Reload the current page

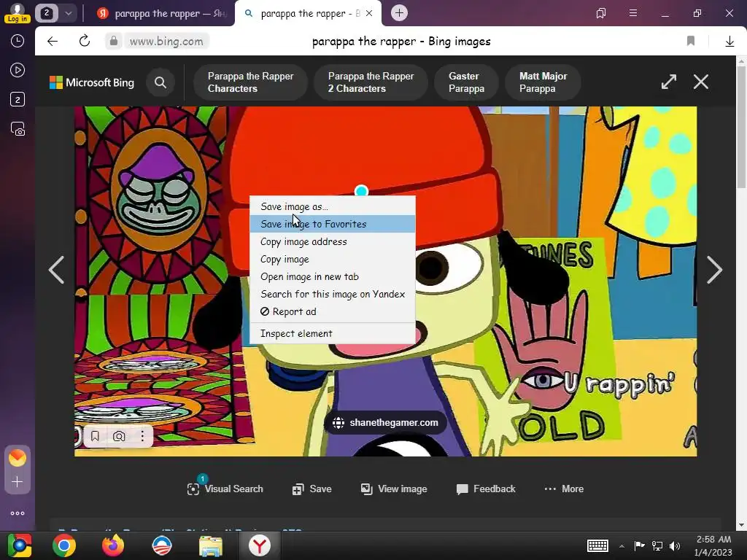[x=85, y=41]
